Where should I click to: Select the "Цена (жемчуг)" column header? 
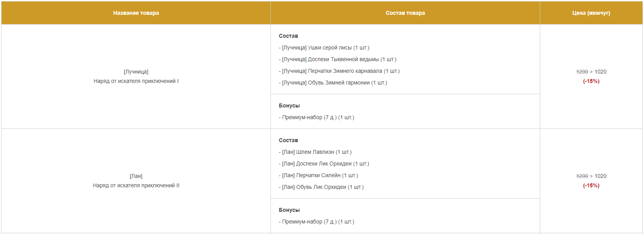tap(591, 13)
